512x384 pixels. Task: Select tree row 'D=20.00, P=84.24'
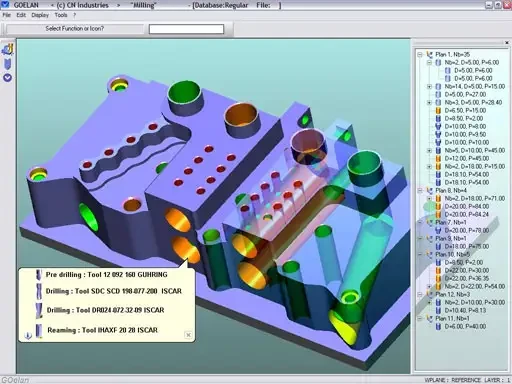pyautogui.click(x=467, y=214)
